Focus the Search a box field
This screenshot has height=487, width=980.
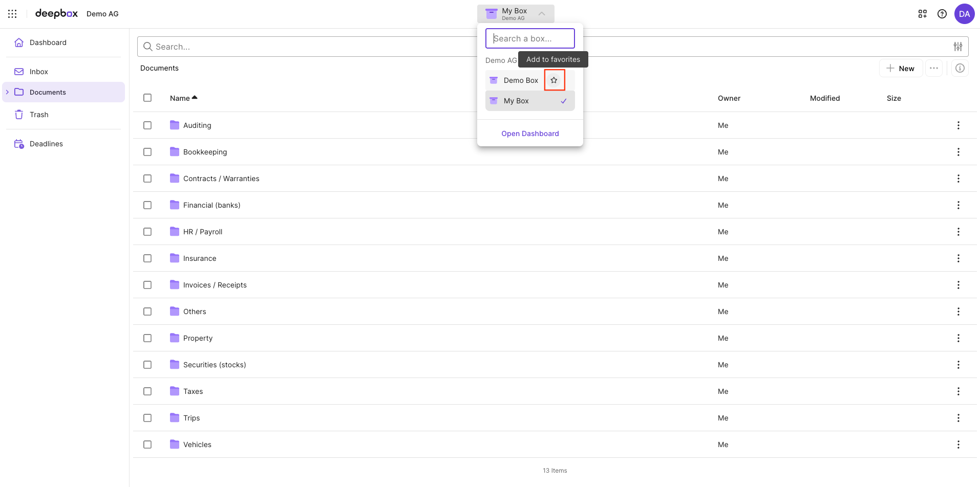click(x=530, y=38)
